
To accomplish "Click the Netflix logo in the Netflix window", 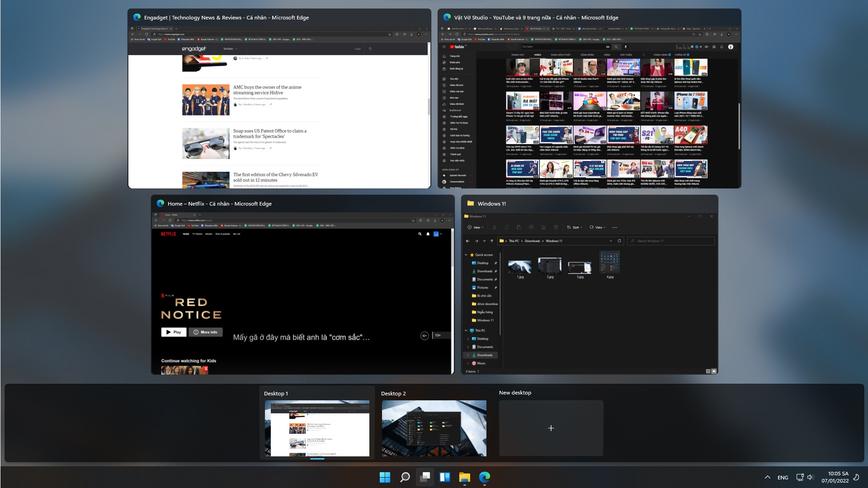I will click(x=169, y=234).
